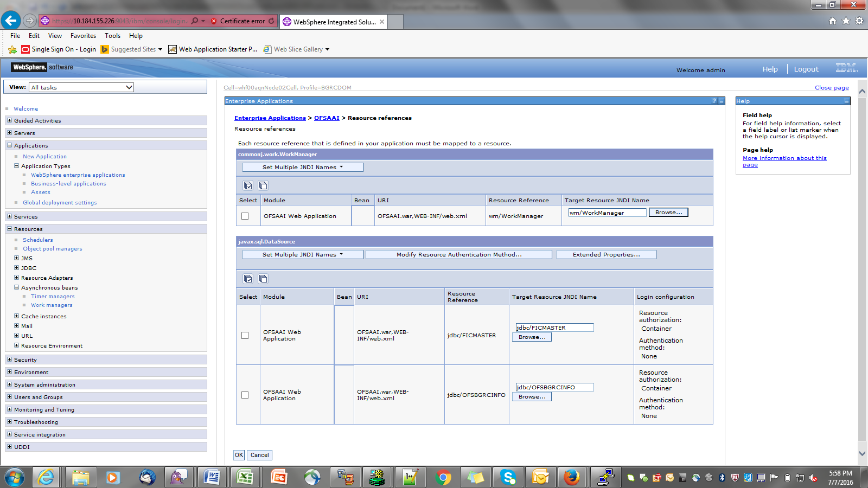Viewport: 868px width, 488px height.
Task: Open File Explorer from the taskbar
Action: point(80,477)
